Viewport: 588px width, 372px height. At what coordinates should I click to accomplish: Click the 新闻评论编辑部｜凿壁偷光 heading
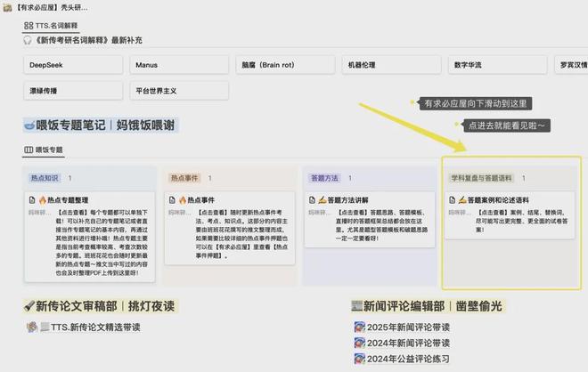[x=432, y=306]
